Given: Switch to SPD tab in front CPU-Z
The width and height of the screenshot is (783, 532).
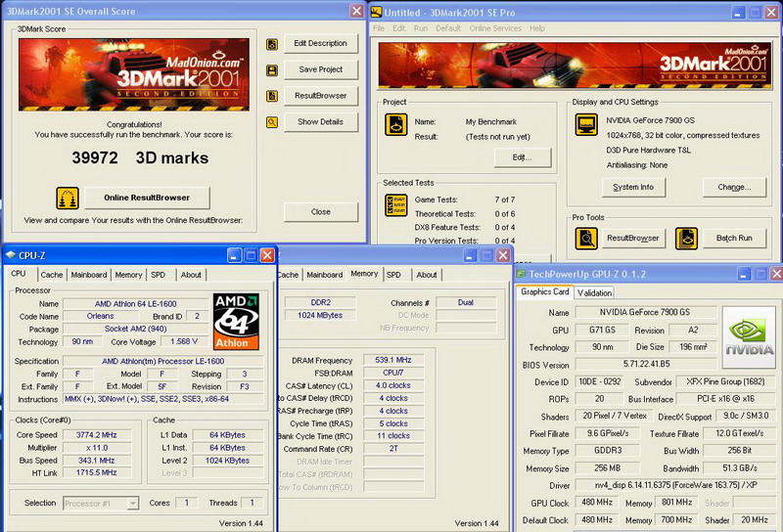Looking at the screenshot, I should 158,275.
